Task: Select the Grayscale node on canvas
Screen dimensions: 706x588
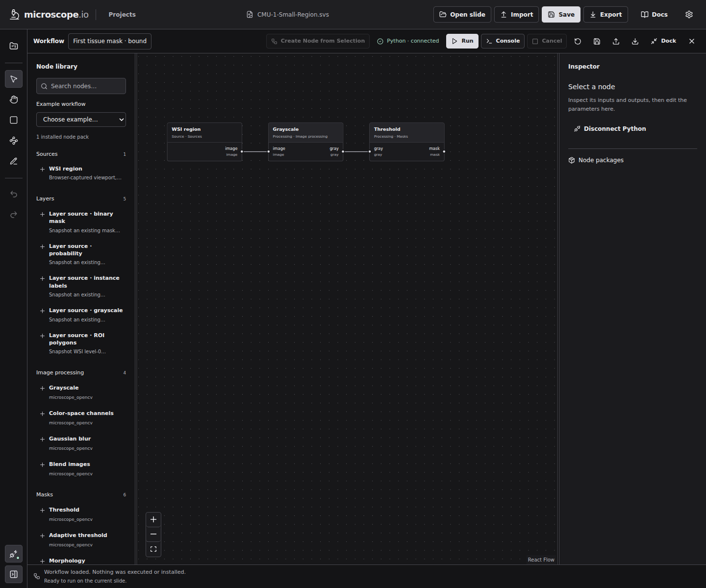Action: 305,142
